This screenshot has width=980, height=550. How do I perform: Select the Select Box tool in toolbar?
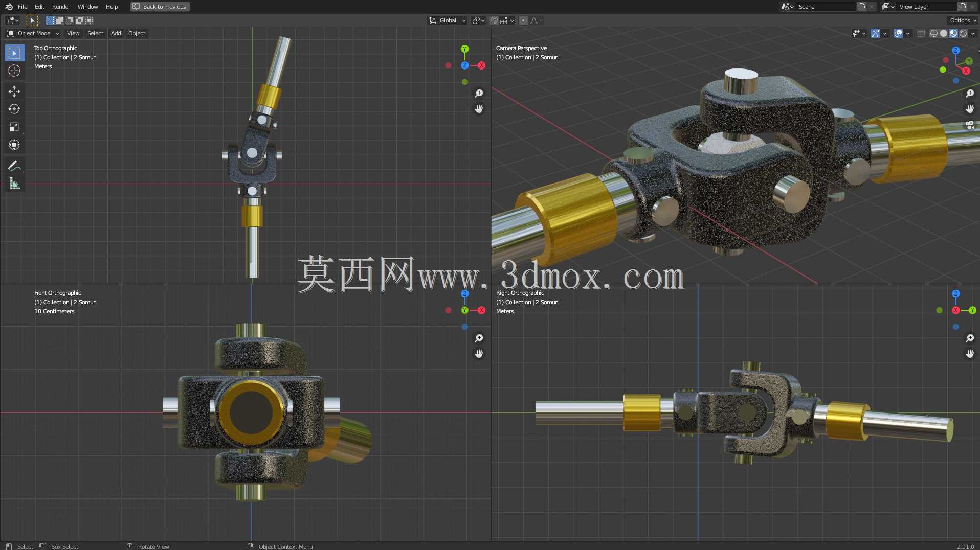pyautogui.click(x=14, y=53)
